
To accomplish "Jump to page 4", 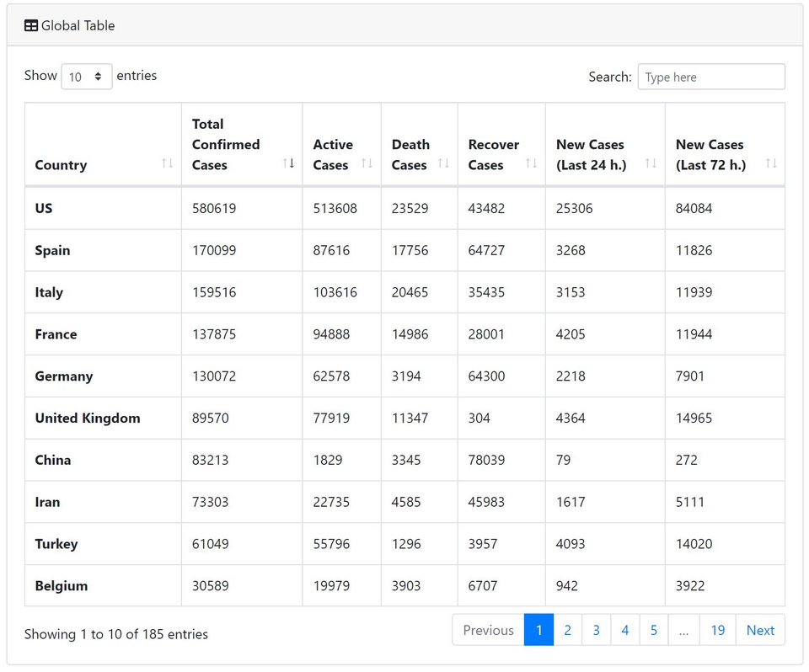I will point(624,630).
